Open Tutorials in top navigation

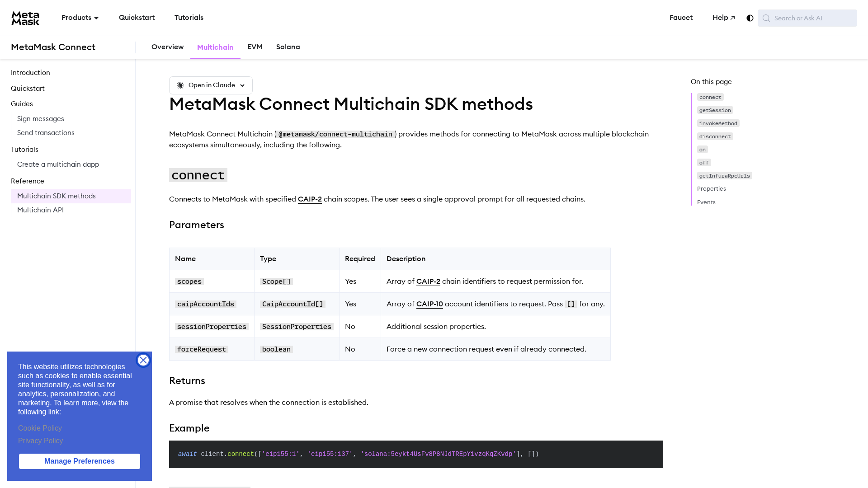pyautogui.click(x=189, y=18)
